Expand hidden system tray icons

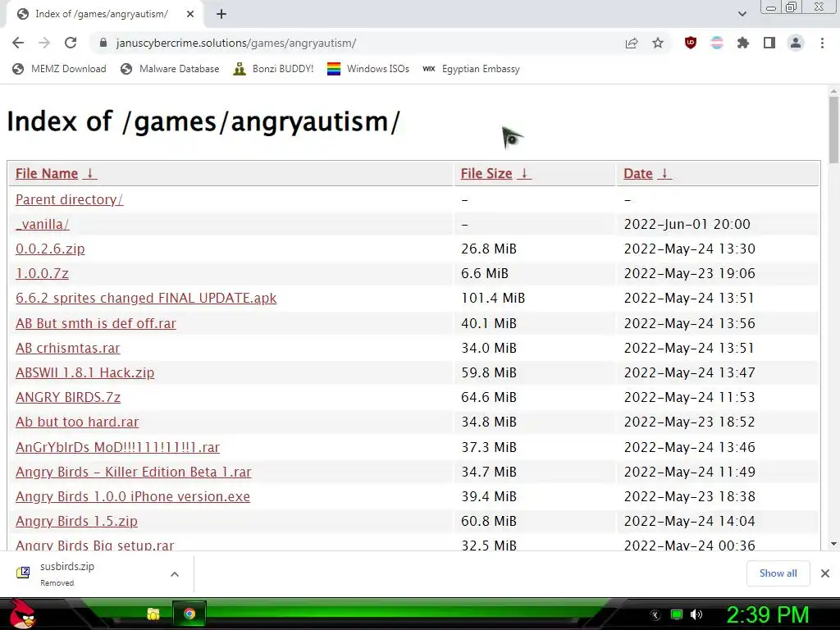tap(655, 615)
